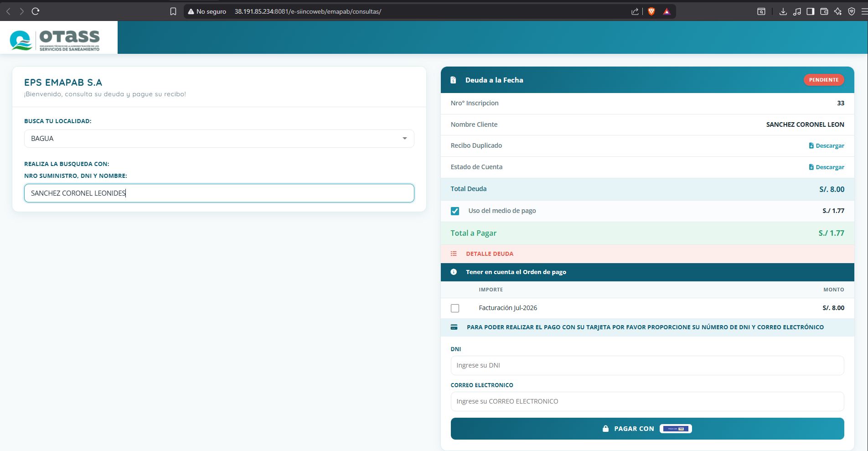Viewport: 868px width, 451px height.
Task: Reload the page with the refresh icon
Action: click(36, 11)
